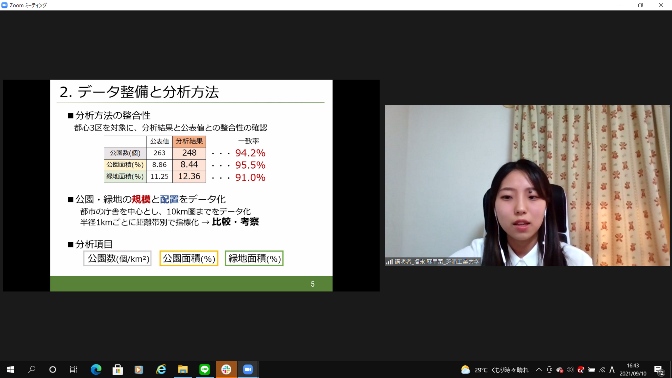Switch to the LINE app
Viewport: 672px width, 378px height.
tap(204, 369)
